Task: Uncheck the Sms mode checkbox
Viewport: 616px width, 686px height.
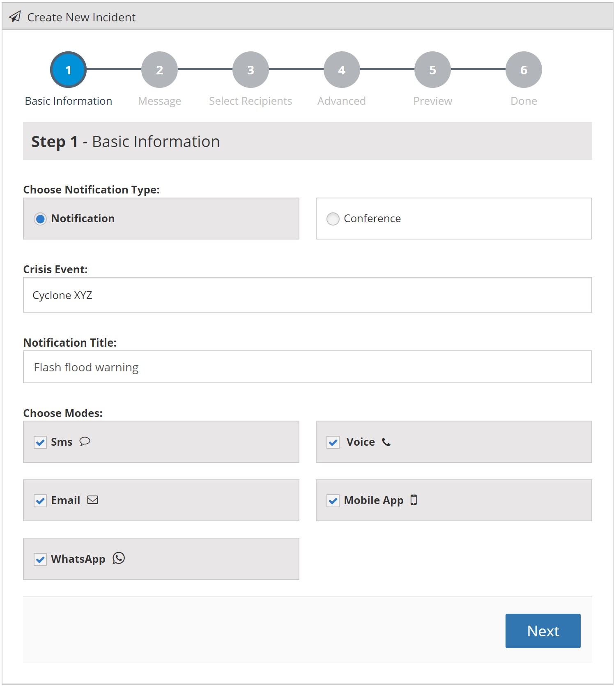Action: 40,442
